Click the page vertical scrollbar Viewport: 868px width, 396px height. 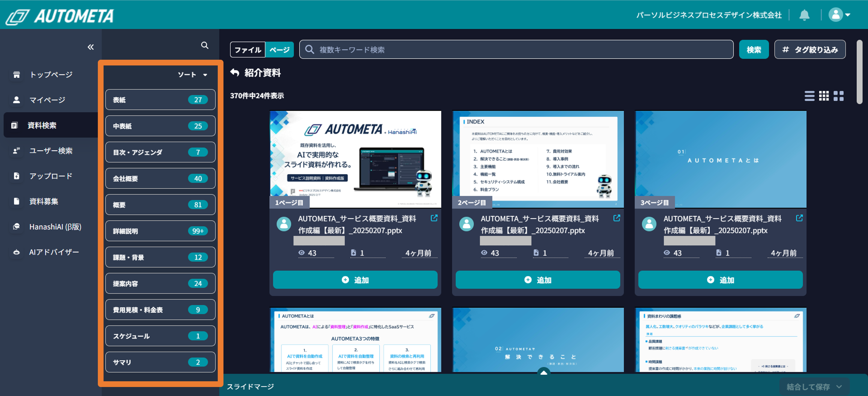pos(860,72)
